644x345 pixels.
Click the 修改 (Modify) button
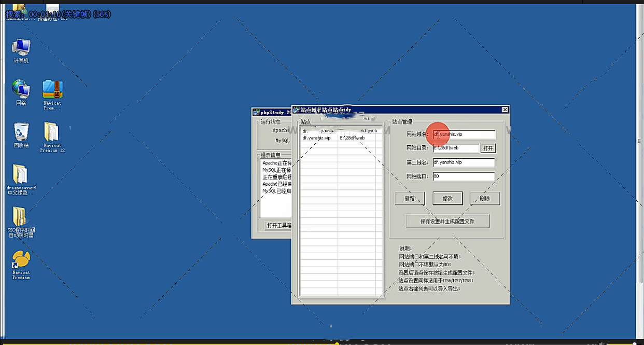447,198
